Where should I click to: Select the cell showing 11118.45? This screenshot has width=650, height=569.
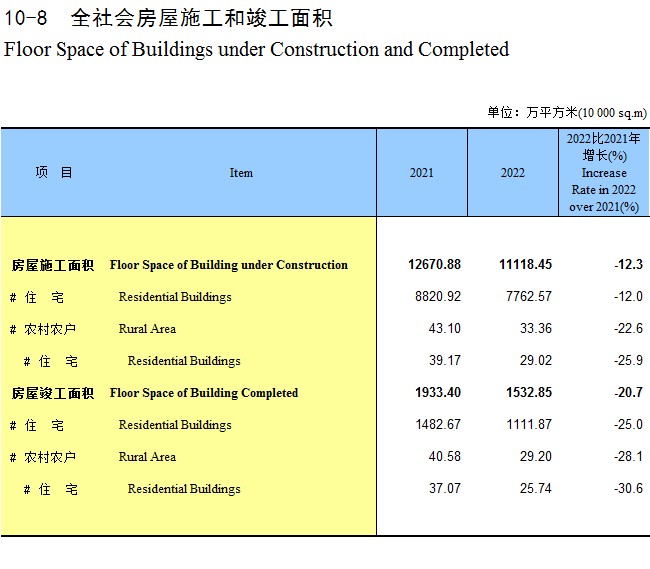pyautogui.click(x=525, y=264)
